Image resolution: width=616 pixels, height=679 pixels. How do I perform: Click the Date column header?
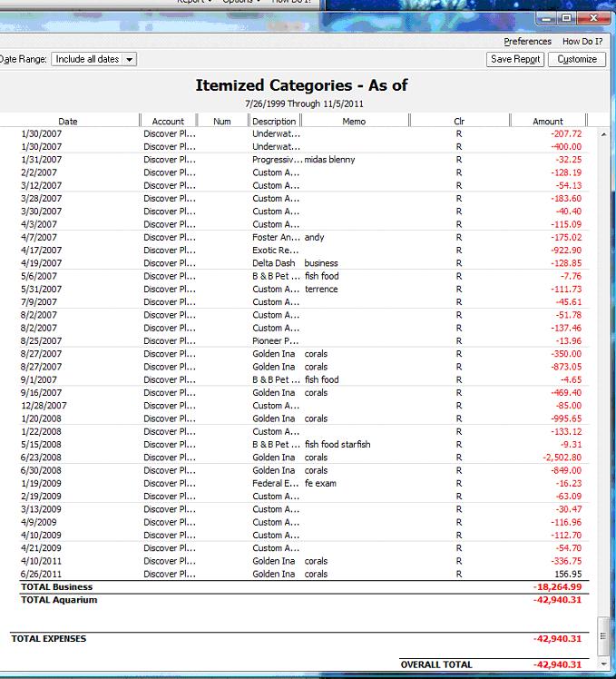[68, 122]
